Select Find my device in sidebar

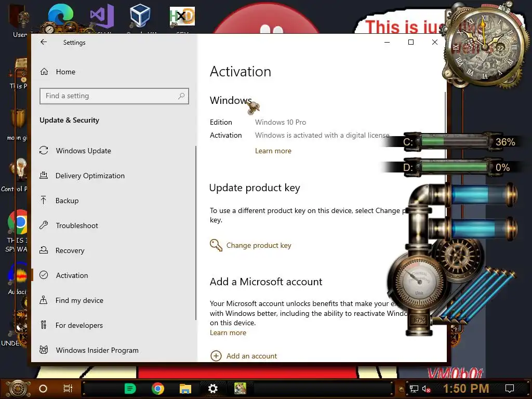point(79,300)
